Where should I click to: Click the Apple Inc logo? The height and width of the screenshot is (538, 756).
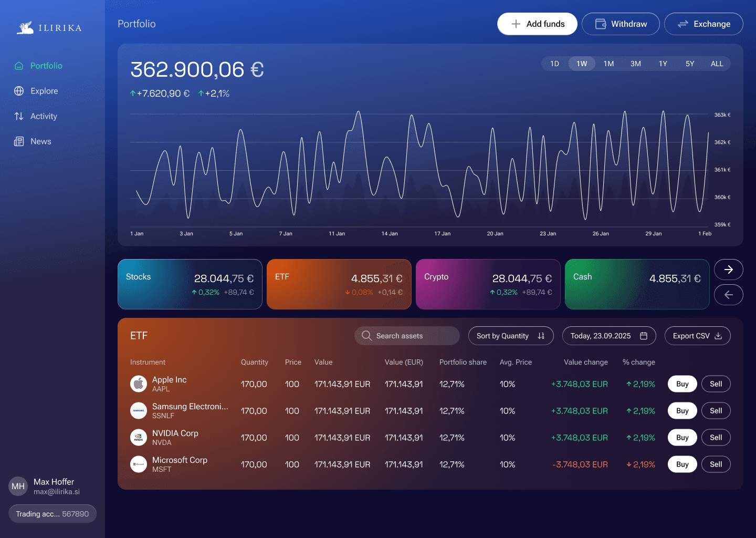tap(139, 384)
